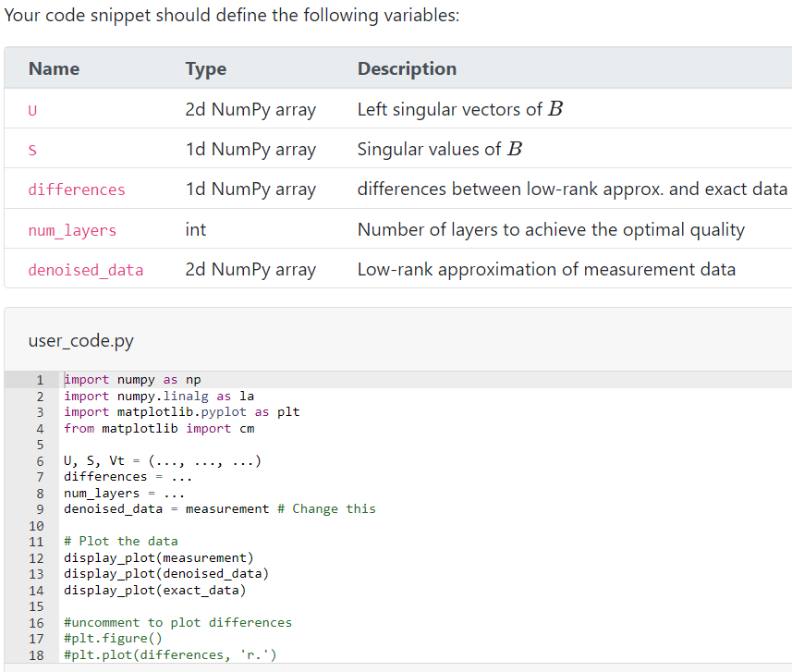
Task: Click the Name column header
Action: tap(53, 68)
